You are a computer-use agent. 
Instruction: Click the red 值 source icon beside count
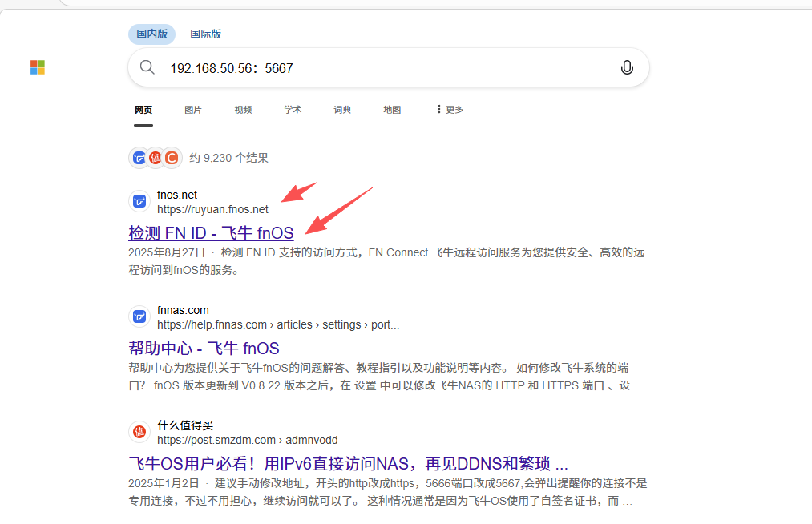(x=156, y=158)
